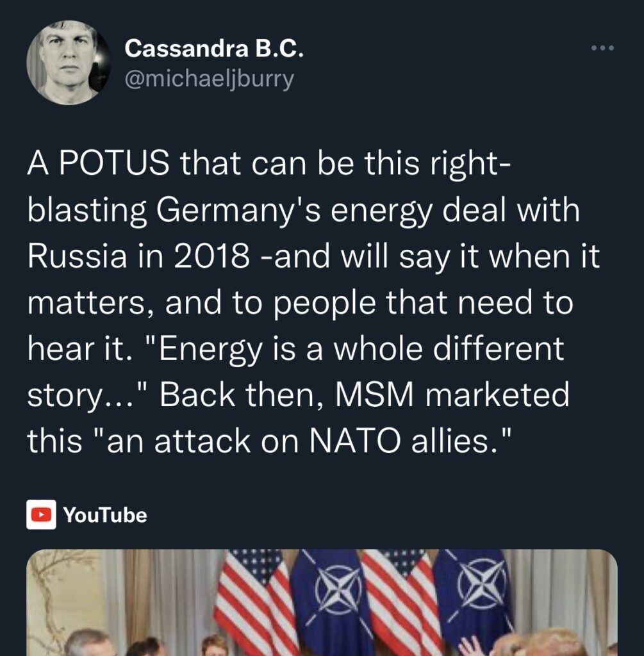Screen dimensions: 644x656
Task: Open the NATO video thumbnail preview
Action: [322, 602]
